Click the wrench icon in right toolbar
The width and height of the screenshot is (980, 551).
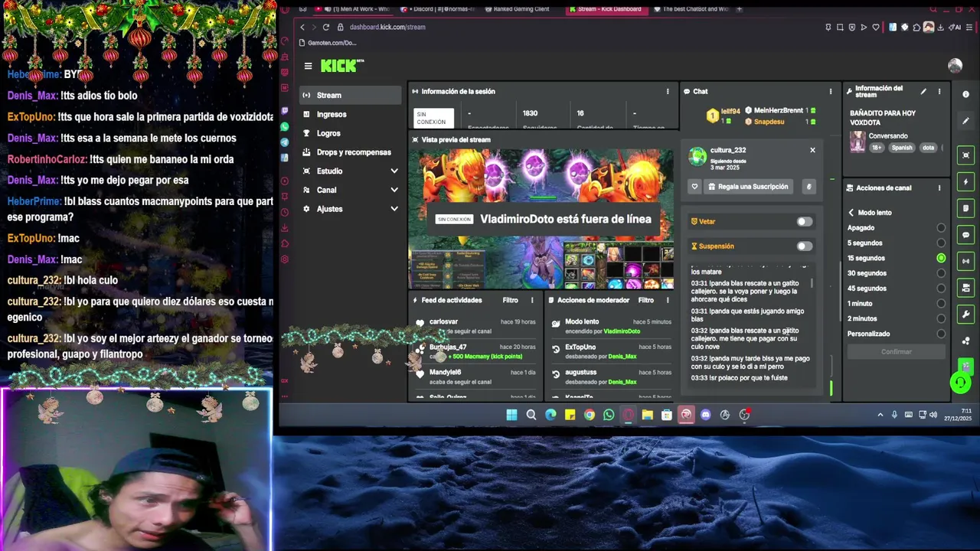click(965, 315)
